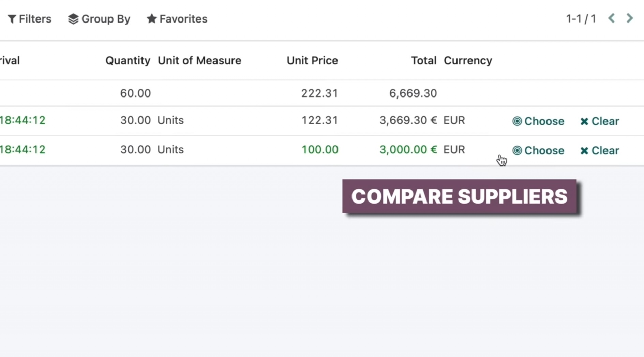Open the Favorites menu
This screenshot has height=357, width=644.
tap(177, 19)
